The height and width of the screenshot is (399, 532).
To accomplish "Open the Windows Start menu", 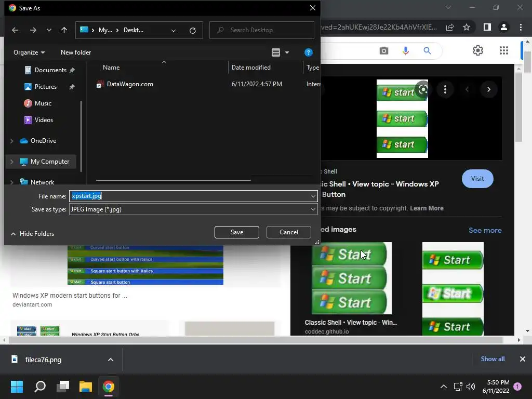I will 17,387.
